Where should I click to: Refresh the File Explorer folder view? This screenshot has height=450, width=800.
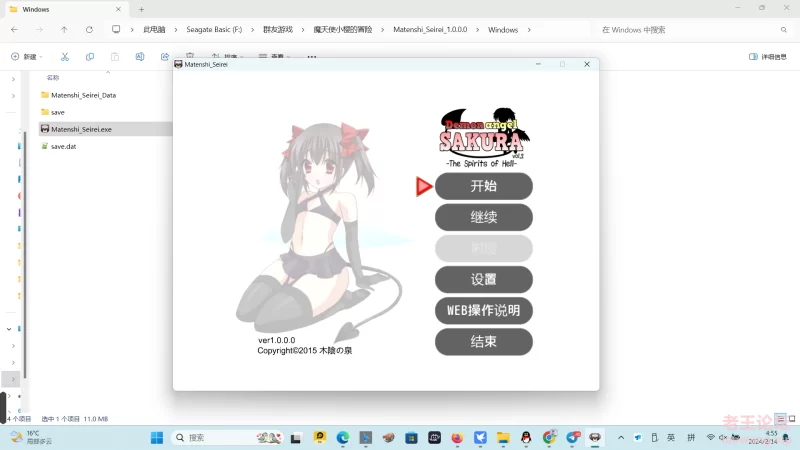(x=89, y=30)
